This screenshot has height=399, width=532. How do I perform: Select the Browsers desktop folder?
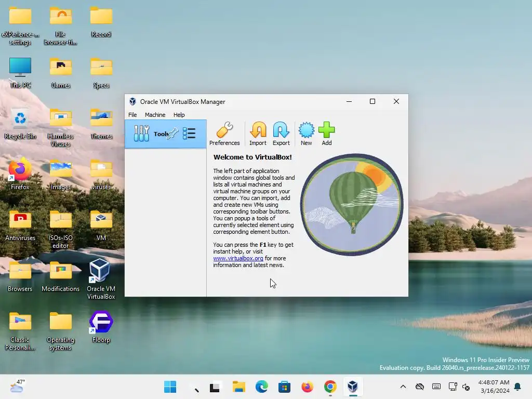tap(20, 277)
